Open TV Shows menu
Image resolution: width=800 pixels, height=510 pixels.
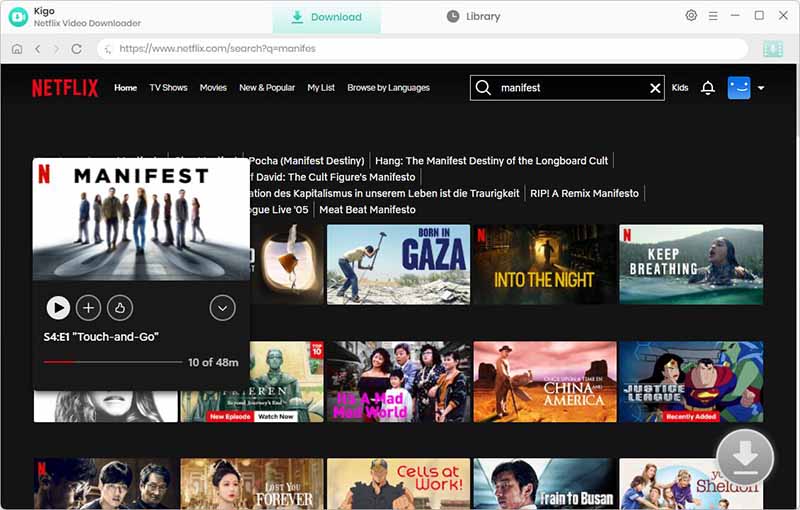tap(168, 88)
